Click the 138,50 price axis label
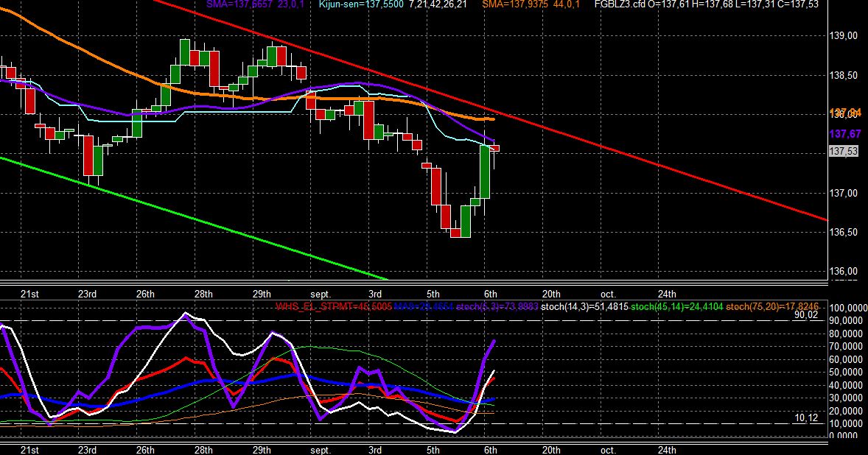The image size is (868, 455). coord(843,75)
